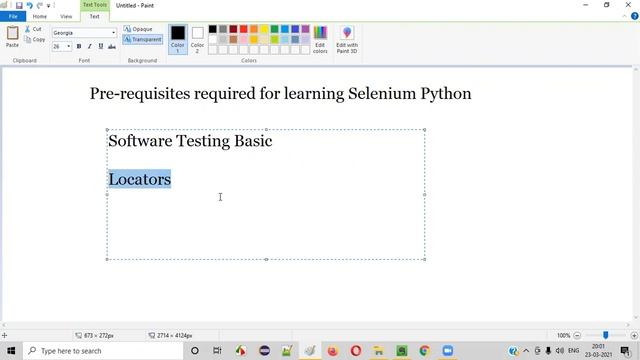Click the Paste clipboard button
The width and height of the screenshot is (640, 360).
(x=12, y=37)
